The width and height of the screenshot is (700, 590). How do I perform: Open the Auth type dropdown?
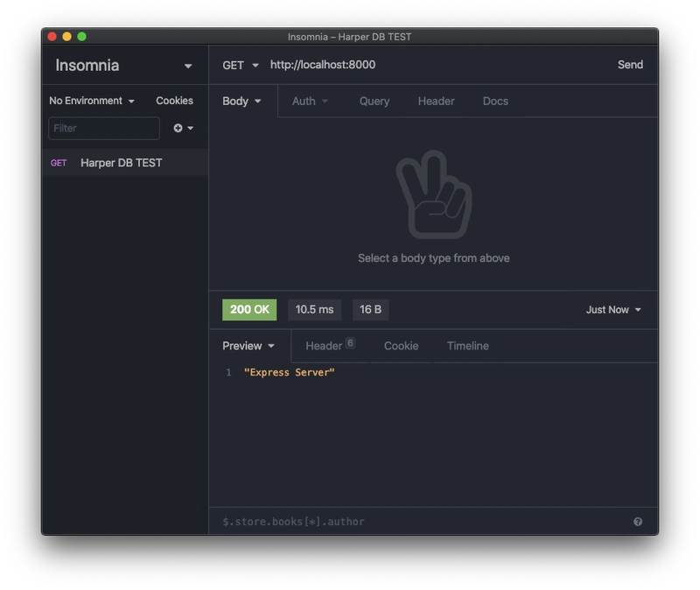pos(310,102)
